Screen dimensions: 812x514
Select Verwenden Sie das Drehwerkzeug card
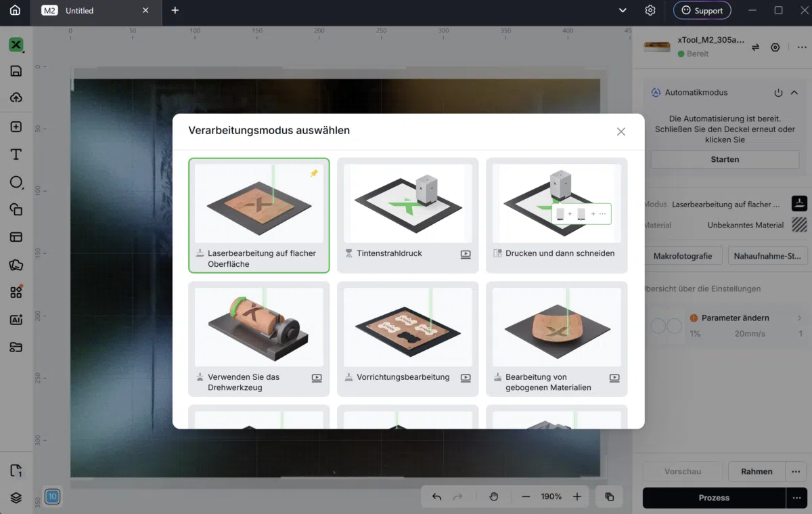tap(259, 339)
